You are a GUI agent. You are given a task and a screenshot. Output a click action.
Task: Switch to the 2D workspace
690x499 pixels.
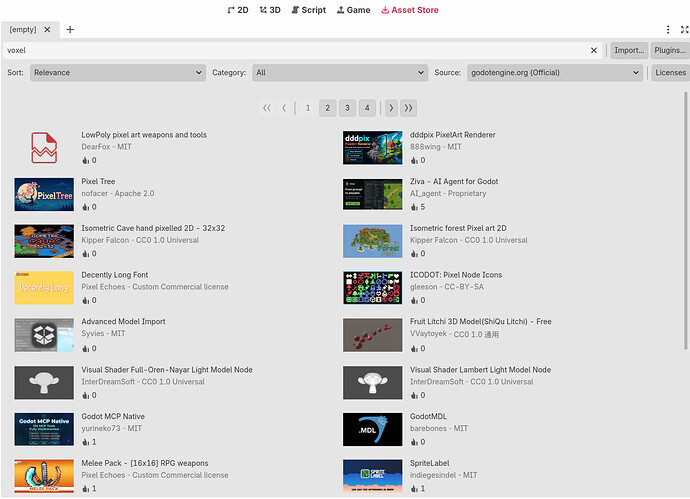[x=238, y=10]
